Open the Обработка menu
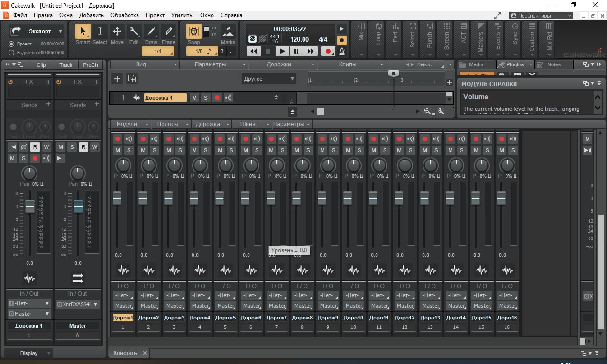The width and height of the screenshot is (607, 364). coord(125,15)
